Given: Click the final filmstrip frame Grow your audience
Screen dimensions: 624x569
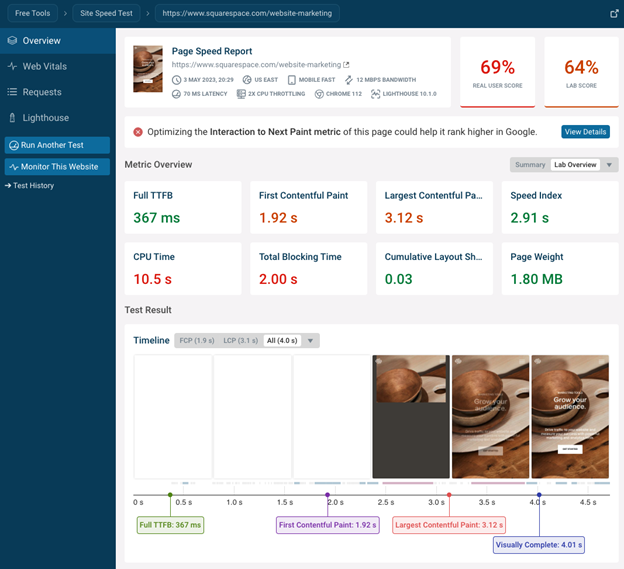Looking at the screenshot, I should click(570, 417).
